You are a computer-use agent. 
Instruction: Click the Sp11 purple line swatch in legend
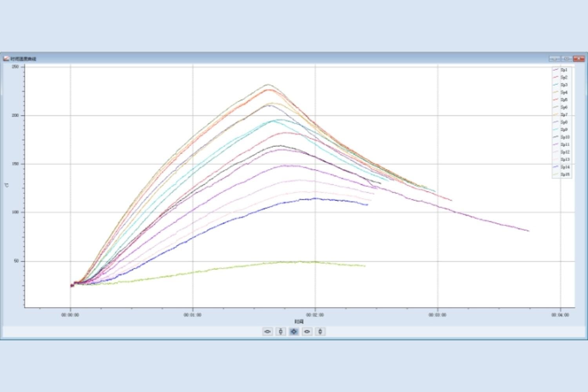[555, 145]
